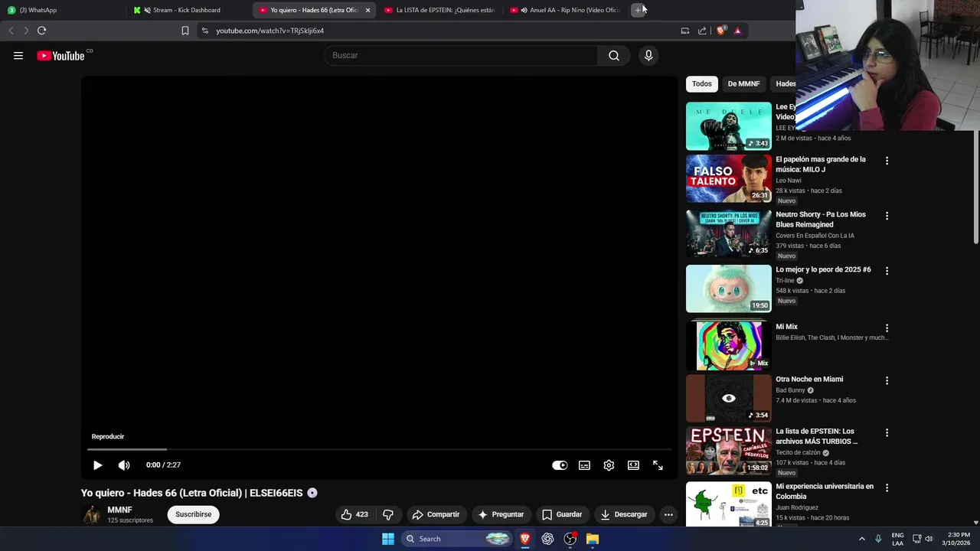Open the MMNF channel avatar

coord(92,515)
